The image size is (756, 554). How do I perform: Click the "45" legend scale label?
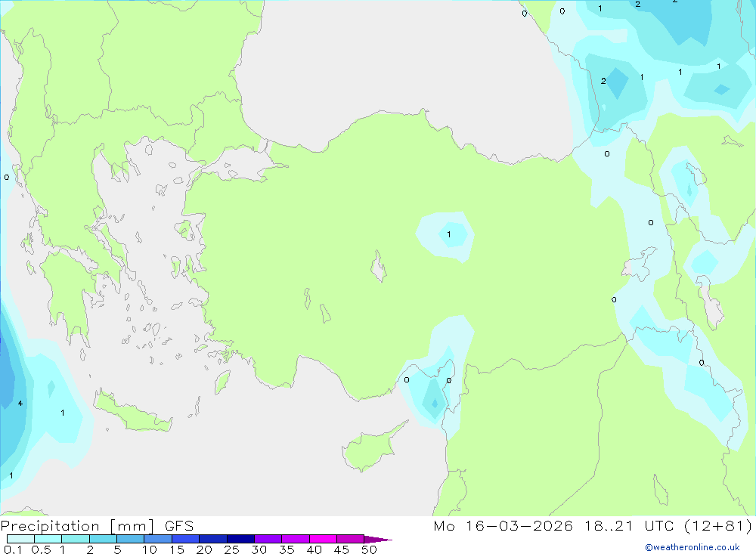pos(342,549)
